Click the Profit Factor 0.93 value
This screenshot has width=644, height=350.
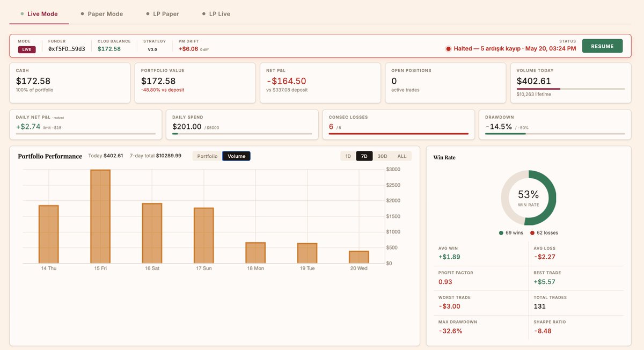click(x=445, y=281)
